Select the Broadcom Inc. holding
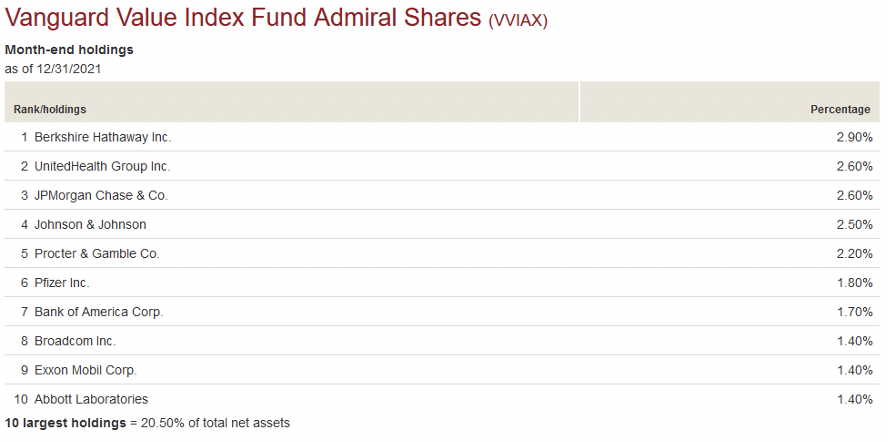The image size is (888, 442). coord(75,341)
